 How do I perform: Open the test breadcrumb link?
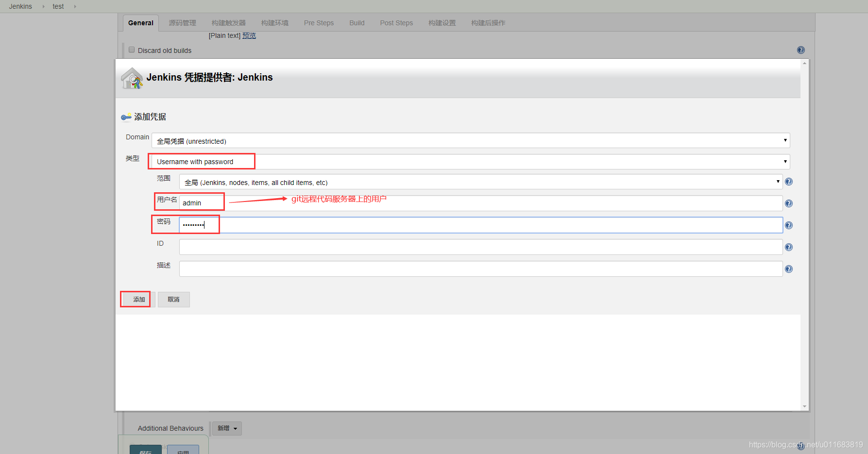[58, 6]
